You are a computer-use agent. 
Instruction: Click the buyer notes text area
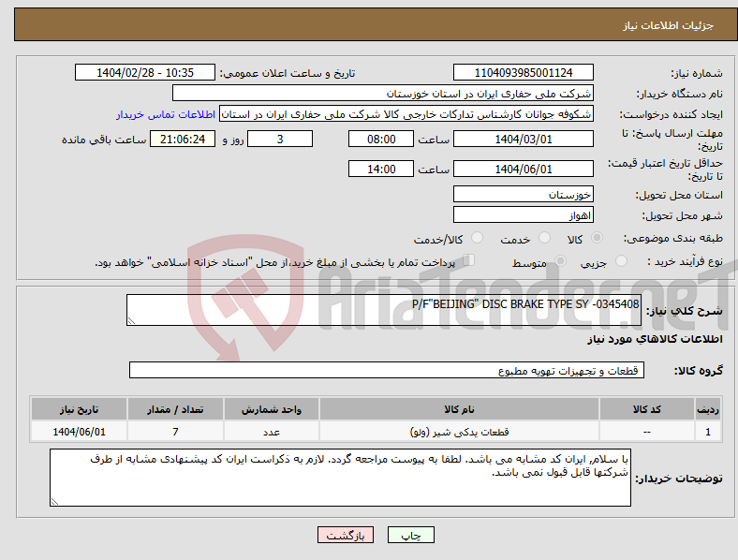coord(340,478)
